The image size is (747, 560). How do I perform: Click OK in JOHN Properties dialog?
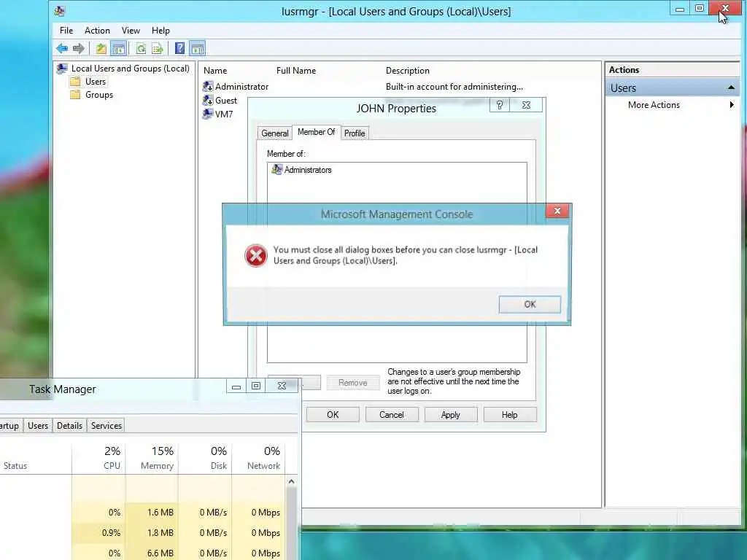tap(333, 415)
